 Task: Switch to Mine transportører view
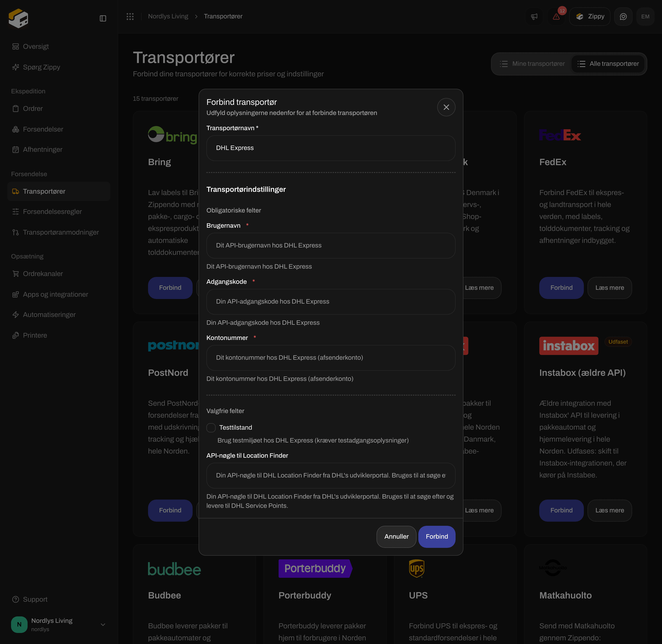point(532,63)
